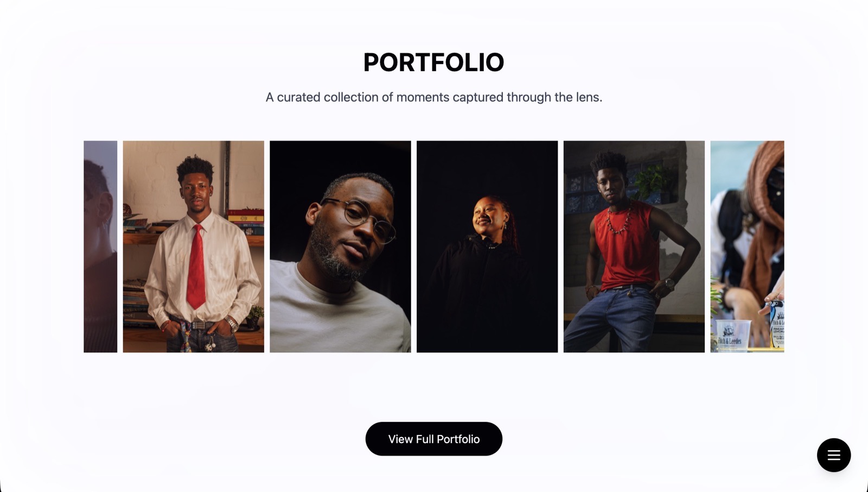868x492 pixels.
Task: Open the hamburger menu button
Action: point(834,455)
